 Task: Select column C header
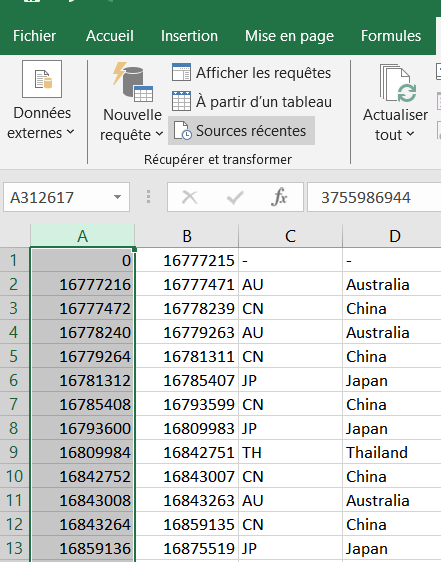pyautogui.click(x=290, y=236)
